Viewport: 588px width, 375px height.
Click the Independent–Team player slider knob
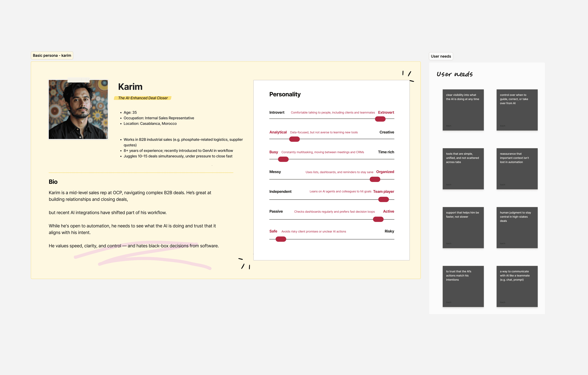pyautogui.click(x=383, y=200)
